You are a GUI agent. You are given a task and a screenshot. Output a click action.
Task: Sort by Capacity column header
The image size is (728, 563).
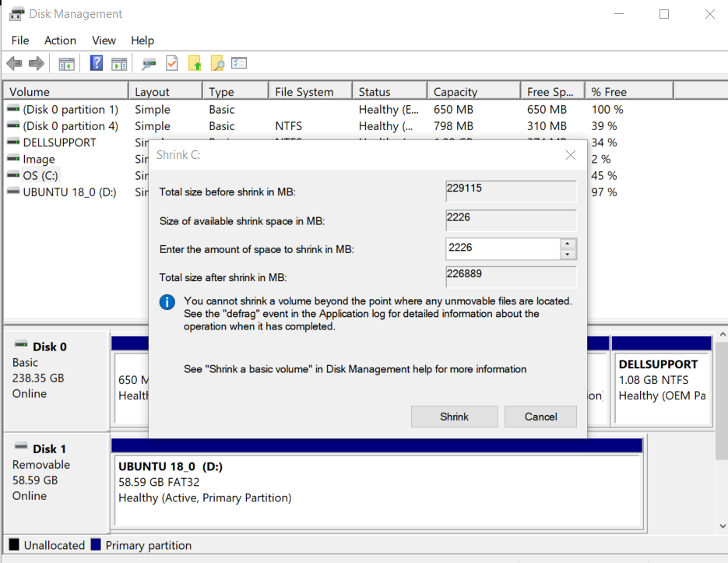(x=474, y=92)
